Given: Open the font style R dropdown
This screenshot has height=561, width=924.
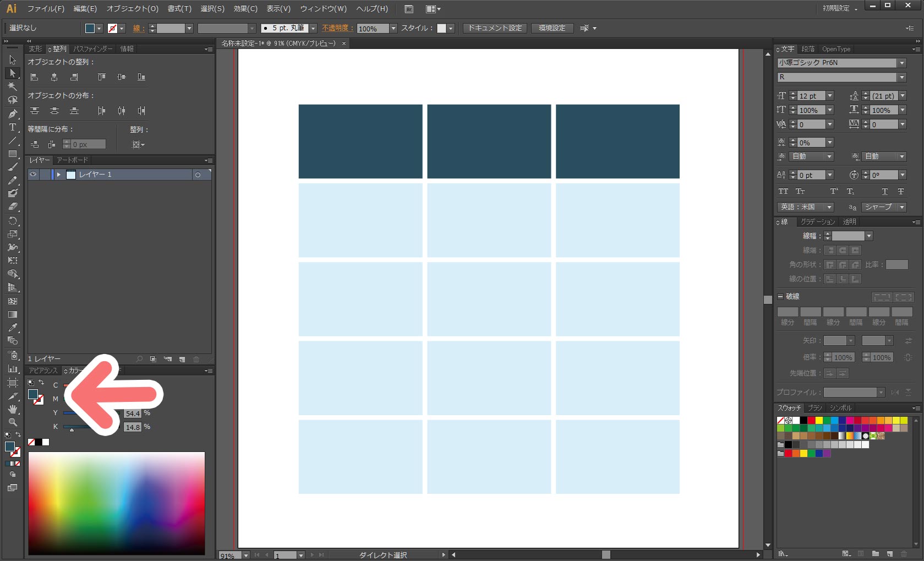Looking at the screenshot, I should point(901,77).
